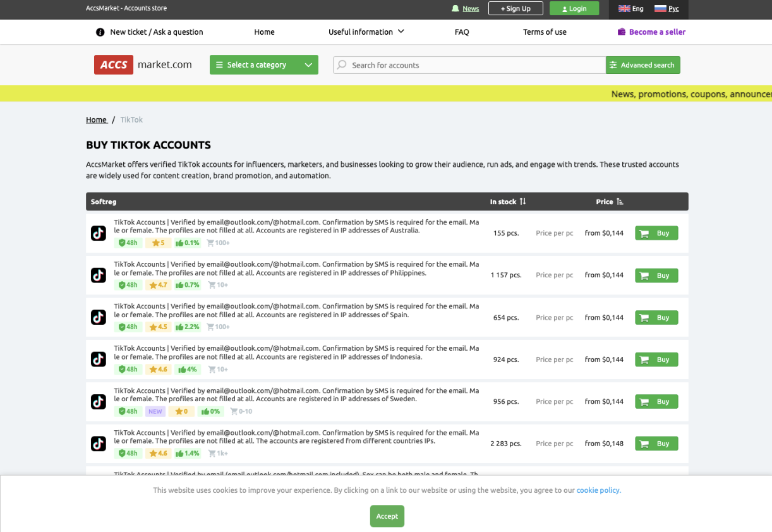Click the 0.1% thumbs-up badge
The image size is (772, 532).
[188, 243]
